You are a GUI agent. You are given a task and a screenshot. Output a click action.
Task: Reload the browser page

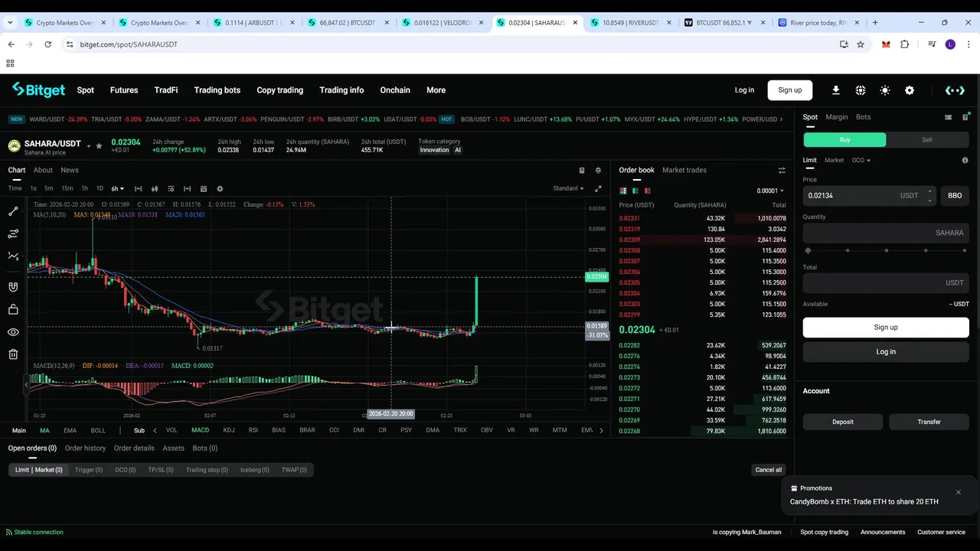pyautogui.click(x=47, y=44)
